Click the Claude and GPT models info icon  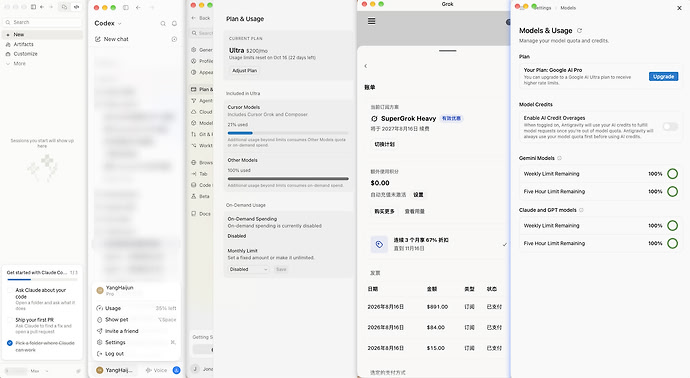point(581,210)
